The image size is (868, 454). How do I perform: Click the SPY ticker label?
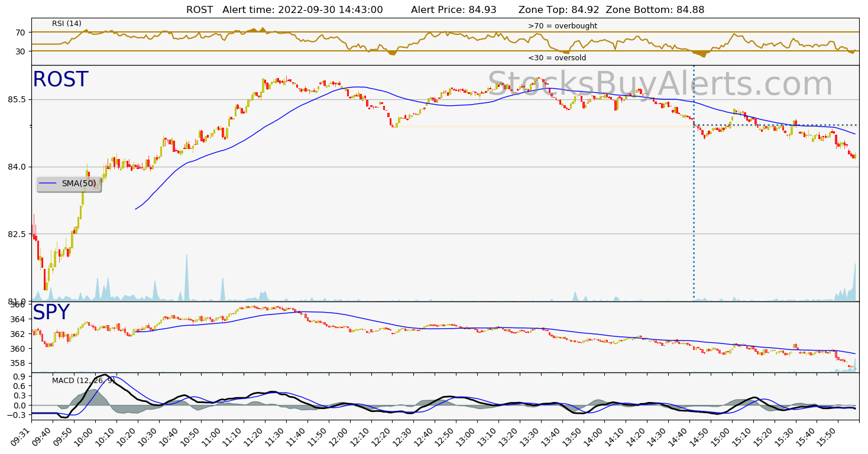tap(51, 313)
